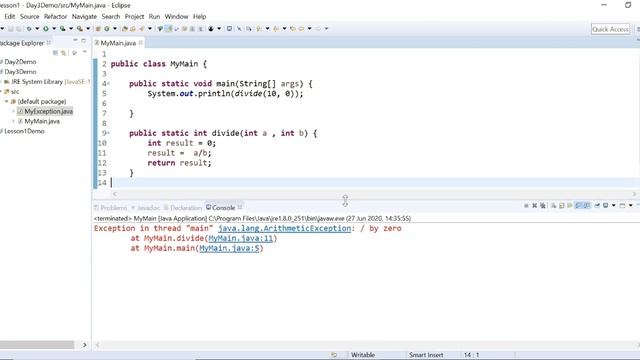Click the Open Console icon
This screenshot has height=360, width=640.
click(622, 205)
